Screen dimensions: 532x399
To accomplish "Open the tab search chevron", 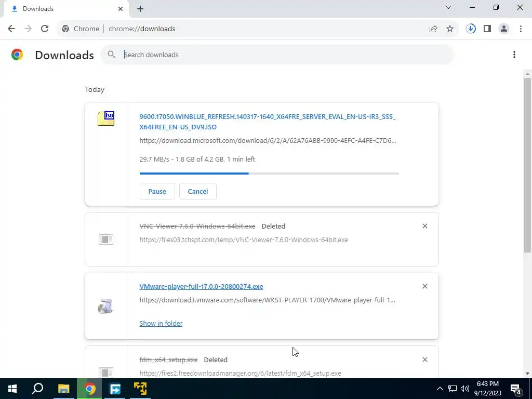I will pyautogui.click(x=448, y=7).
